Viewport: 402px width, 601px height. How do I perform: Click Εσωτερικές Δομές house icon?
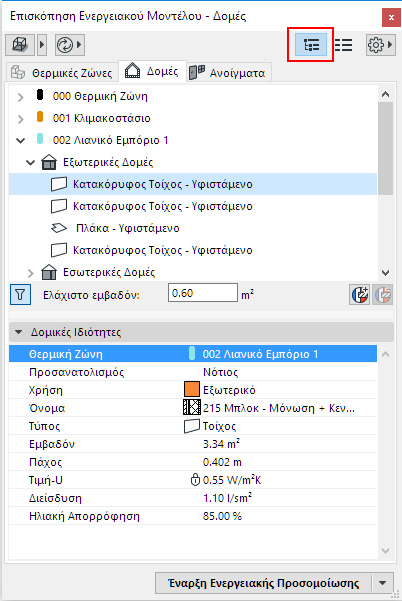49,272
